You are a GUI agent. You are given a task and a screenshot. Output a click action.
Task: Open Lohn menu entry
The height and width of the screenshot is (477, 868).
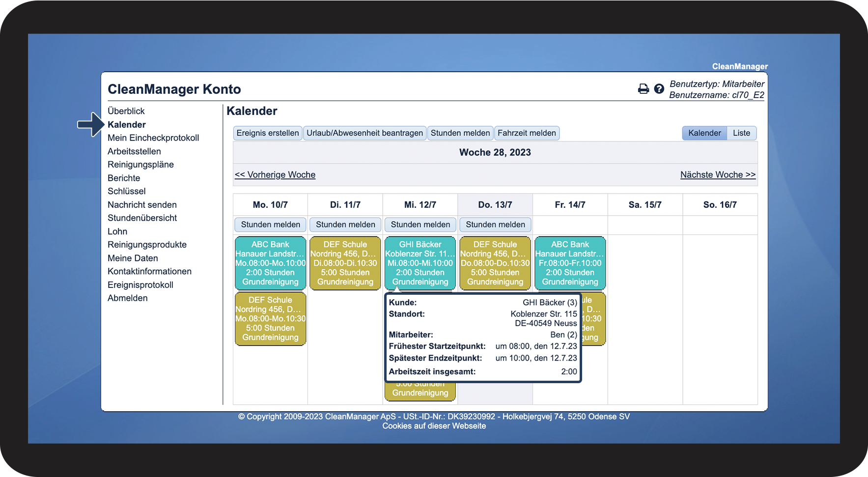[x=117, y=231]
